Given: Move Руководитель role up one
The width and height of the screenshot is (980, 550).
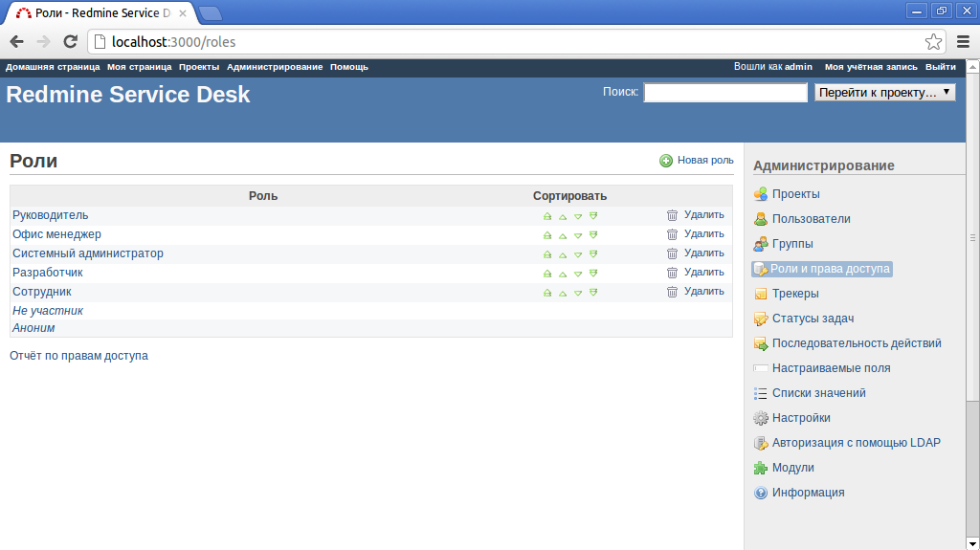Looking at the screenshot, I should click(x=563, y=216).
